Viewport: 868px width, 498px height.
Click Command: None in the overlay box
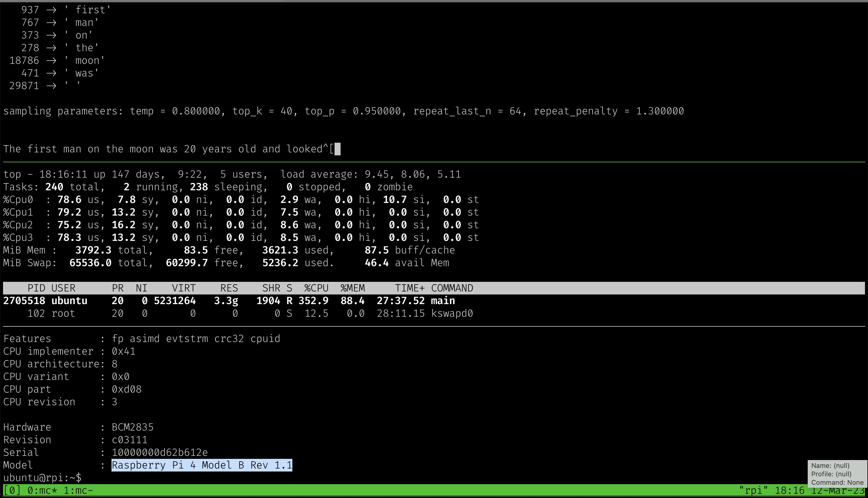[838, 482]
